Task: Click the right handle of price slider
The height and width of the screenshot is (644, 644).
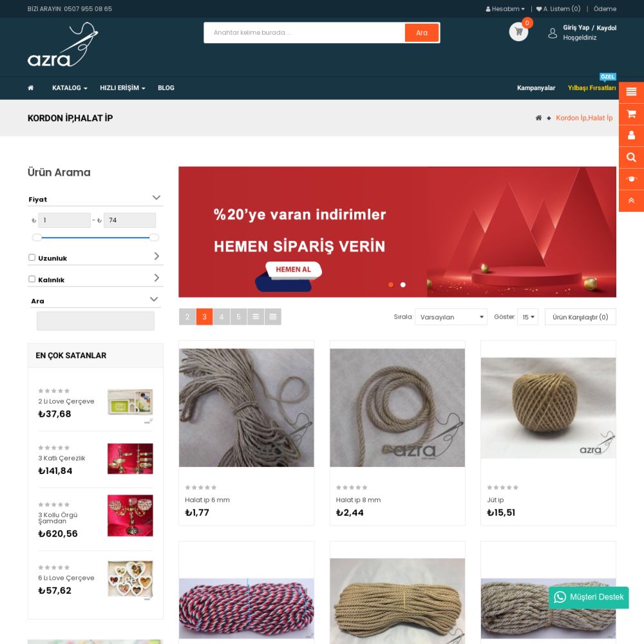Action: [x=154, y=238]
